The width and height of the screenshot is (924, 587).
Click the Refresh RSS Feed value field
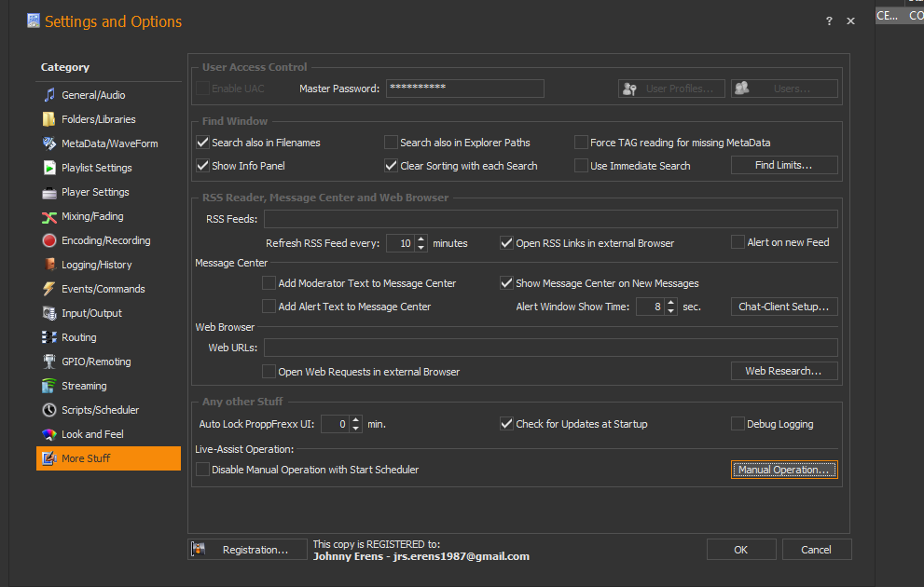[x=401, y=243]
